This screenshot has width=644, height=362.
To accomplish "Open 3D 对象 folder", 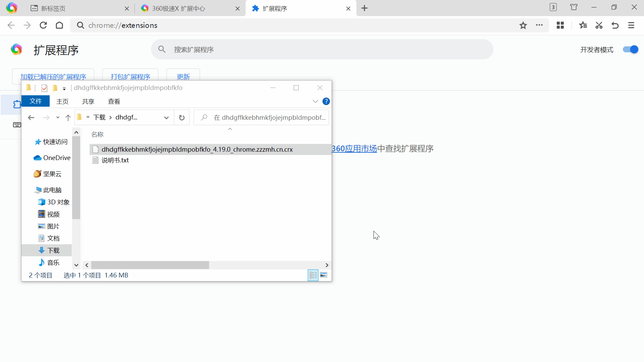I will (x=54, y=202).
